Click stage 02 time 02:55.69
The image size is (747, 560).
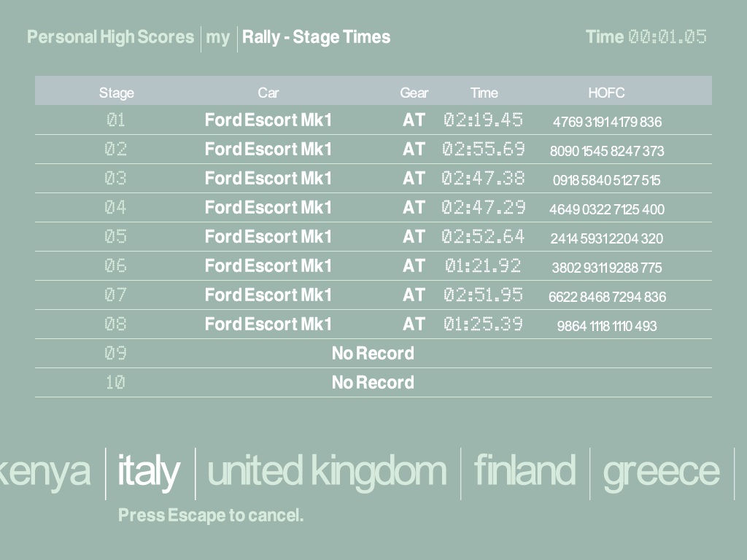coord(483,149)
